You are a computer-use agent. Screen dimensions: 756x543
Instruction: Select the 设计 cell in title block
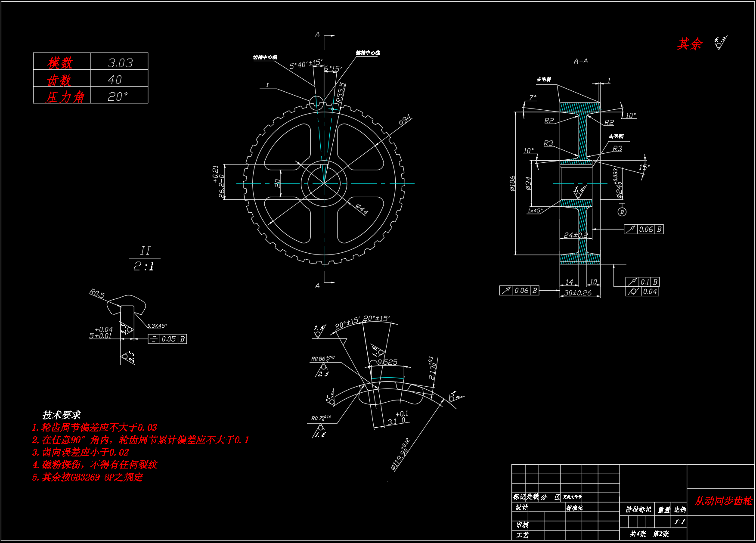click(x=522, y=507)
